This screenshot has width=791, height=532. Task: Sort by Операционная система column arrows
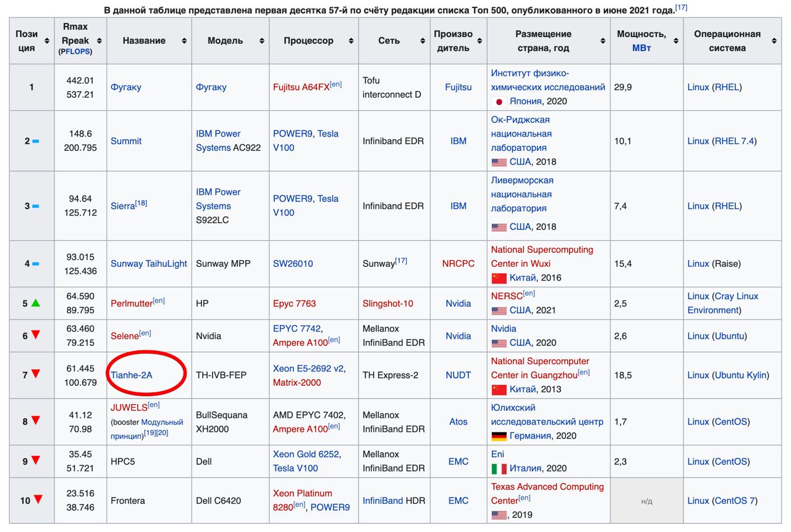coord(774,41)
